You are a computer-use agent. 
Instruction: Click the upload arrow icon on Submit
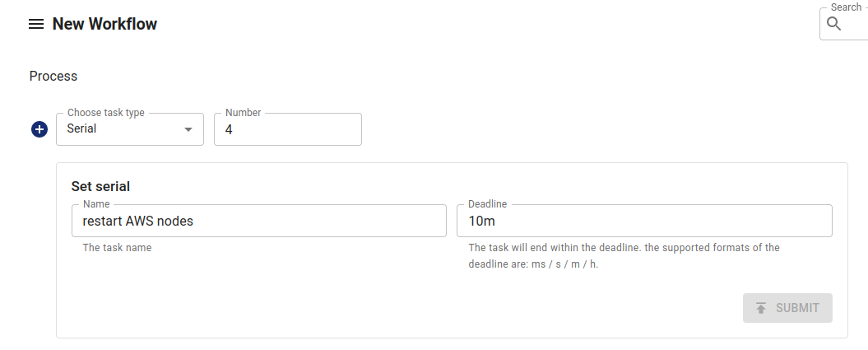761,308
